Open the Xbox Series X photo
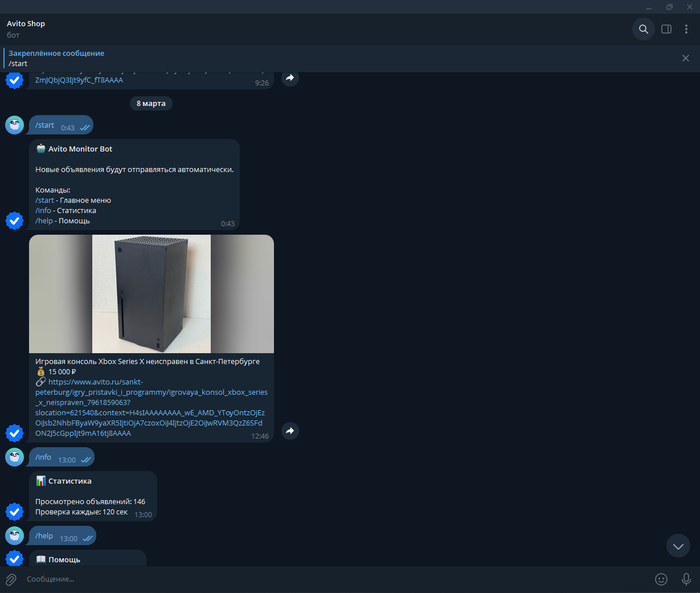The height and width of the screenshot is (593, 700). click(152, 294)
